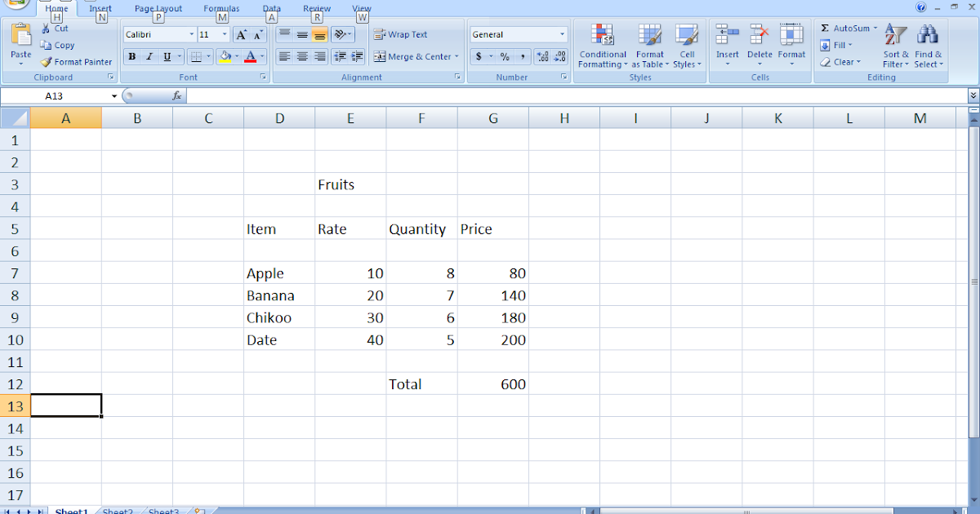The width and height of the screenshot is (980, 514).
Task: Open the General number format dropdown
Action: (x=562, y=35)
